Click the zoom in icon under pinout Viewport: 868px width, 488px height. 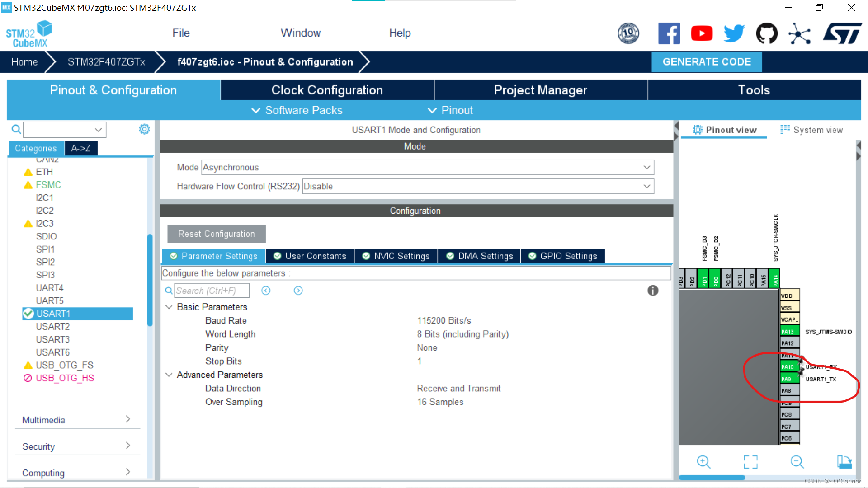pos(703,462)
